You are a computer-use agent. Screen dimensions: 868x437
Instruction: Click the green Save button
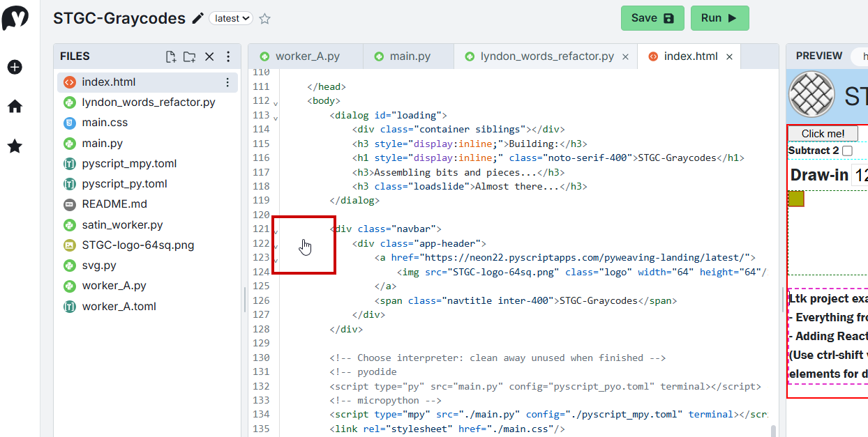652,18
